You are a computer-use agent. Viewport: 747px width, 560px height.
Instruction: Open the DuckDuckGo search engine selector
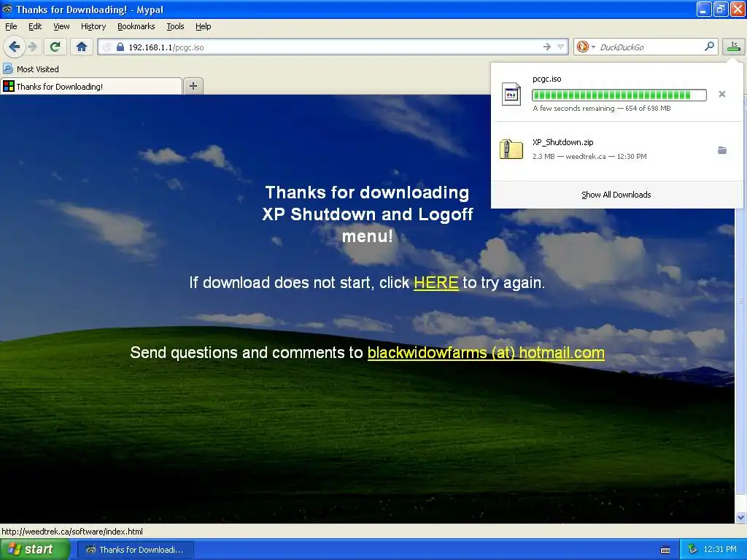coord(586,47)
